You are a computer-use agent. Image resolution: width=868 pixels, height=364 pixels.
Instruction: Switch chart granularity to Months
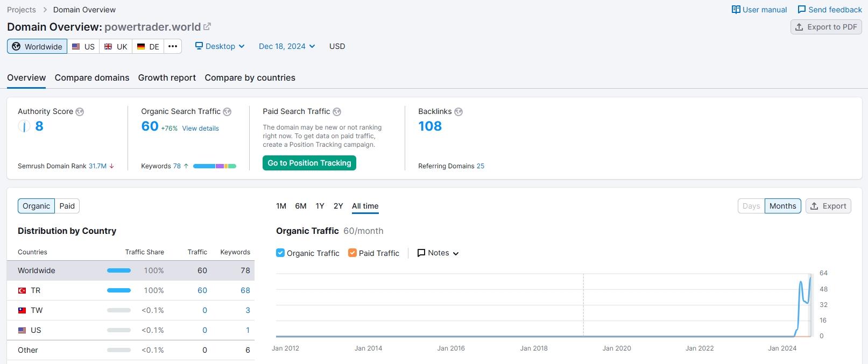782,206
